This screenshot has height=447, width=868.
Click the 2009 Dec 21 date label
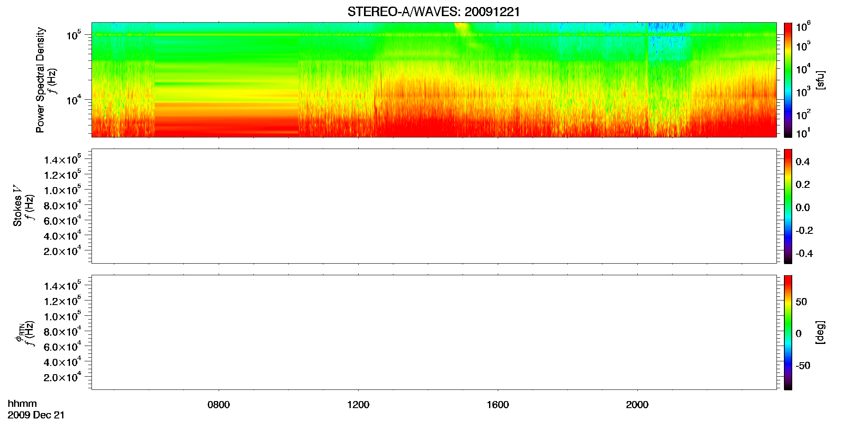pos(36,415)
